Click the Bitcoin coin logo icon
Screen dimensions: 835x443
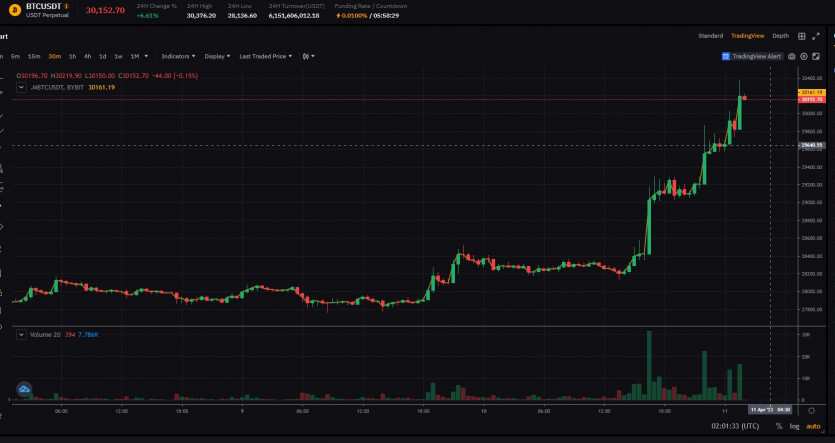(15, 10)
